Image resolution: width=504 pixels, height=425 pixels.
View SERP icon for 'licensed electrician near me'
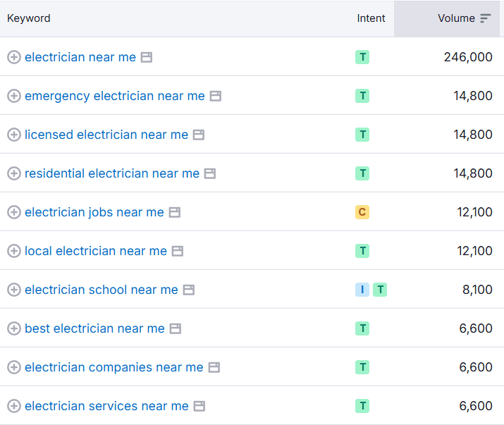tap(199, 135)
